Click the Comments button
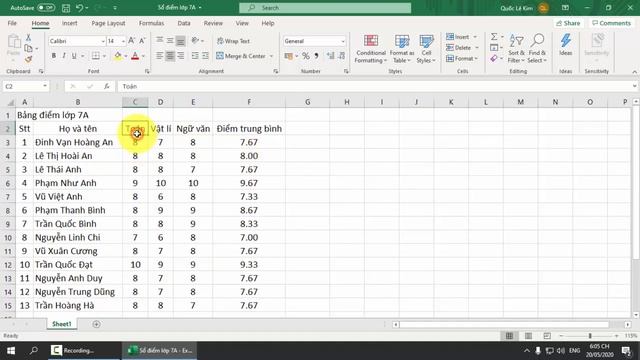 611,23
